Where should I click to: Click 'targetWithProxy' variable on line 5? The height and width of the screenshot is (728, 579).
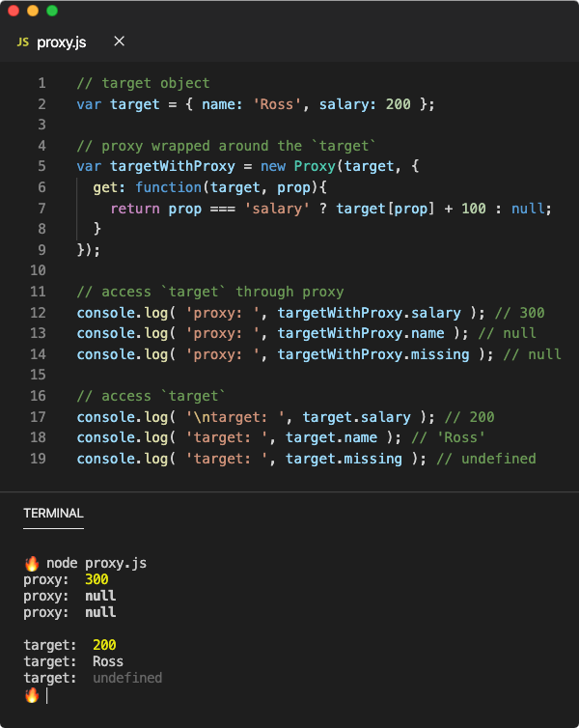(173, 166)
